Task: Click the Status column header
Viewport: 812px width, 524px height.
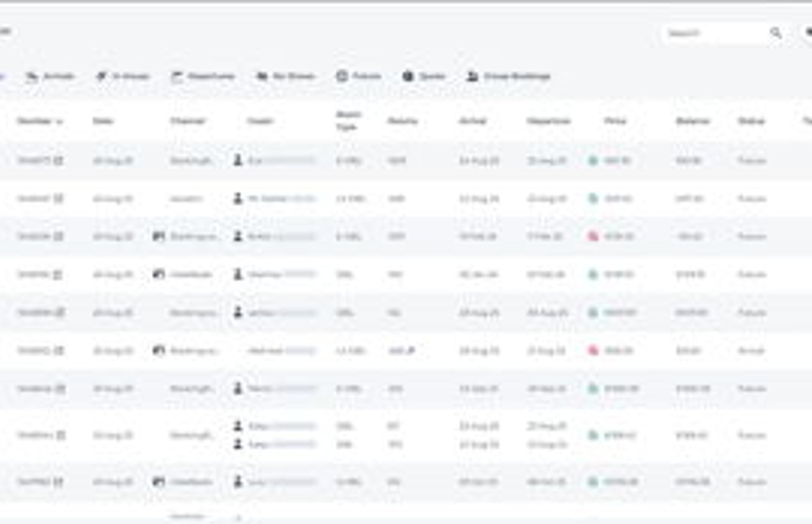Action: (x=751, y=121)
